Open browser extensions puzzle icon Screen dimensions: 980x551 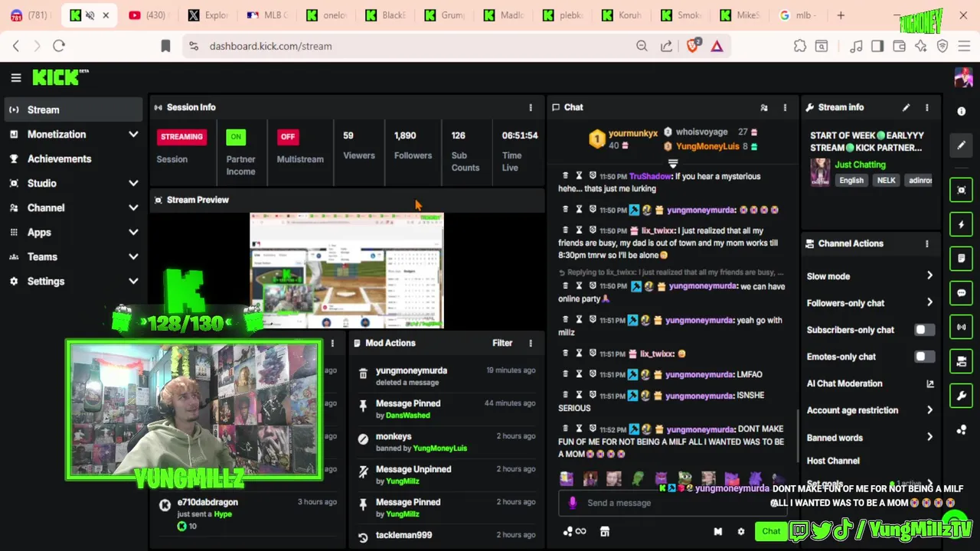point(800,46)
